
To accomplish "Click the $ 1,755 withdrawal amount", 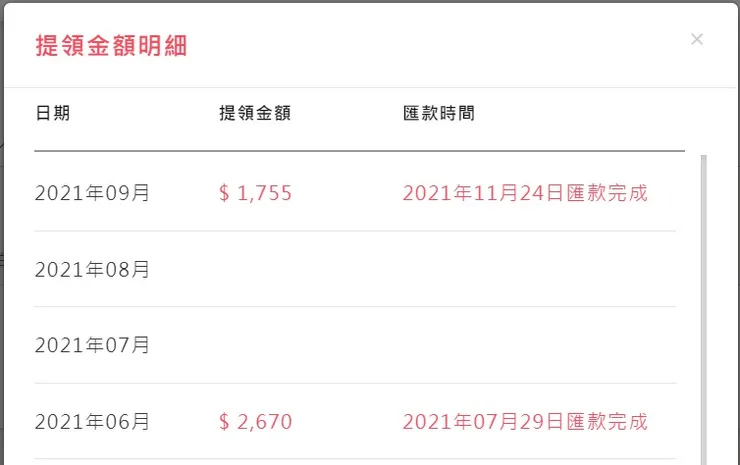I will pyautogui.click(x=255, y=193).
